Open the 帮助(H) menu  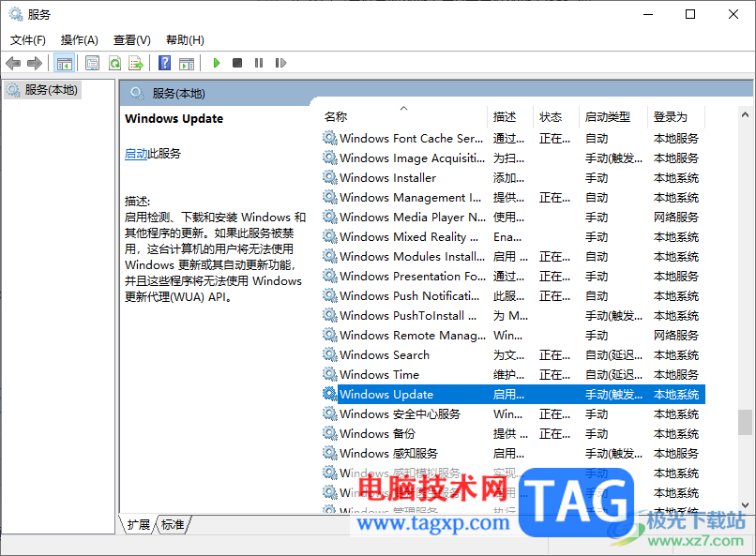185,40
